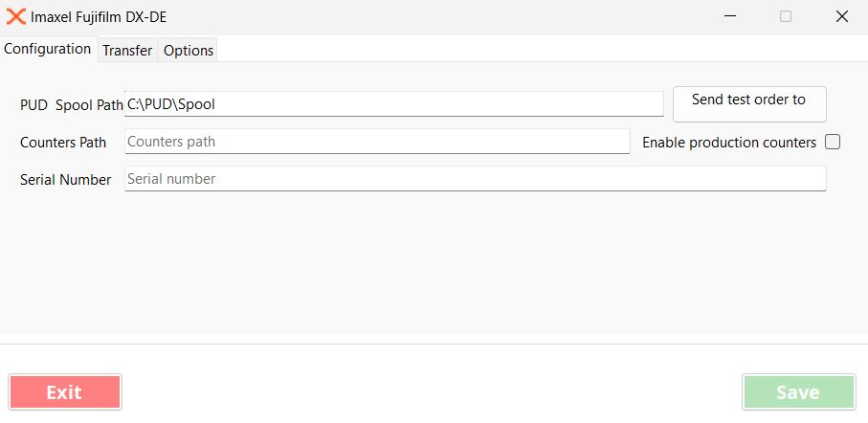
Task: Click the PUD Spool Path text field
Action: click(393, 103)
